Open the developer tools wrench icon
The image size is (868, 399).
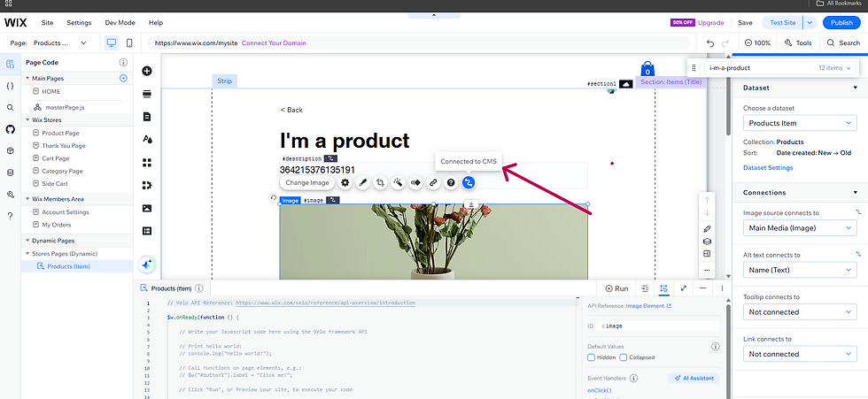click(10, 194)
